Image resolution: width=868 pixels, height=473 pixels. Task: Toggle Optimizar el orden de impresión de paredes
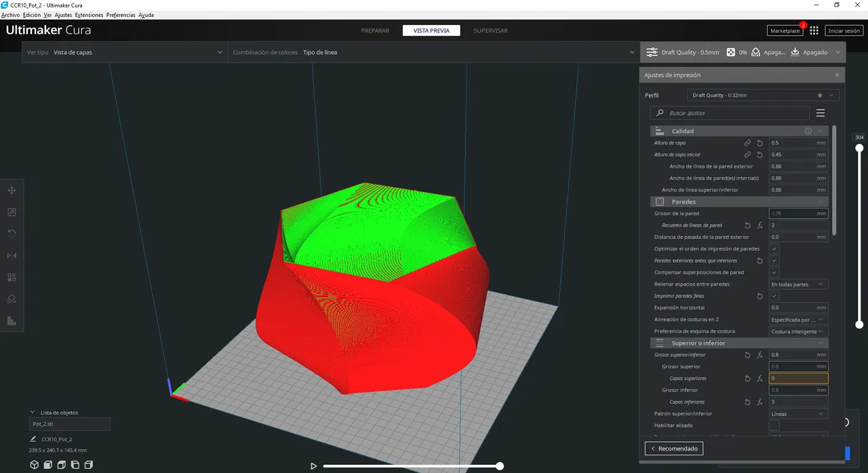774,249
